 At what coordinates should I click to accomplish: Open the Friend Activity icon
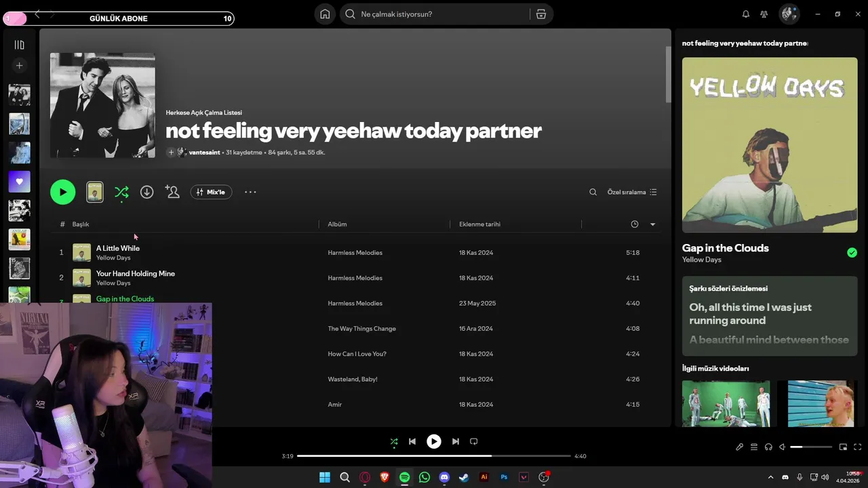(x=764, y=14)
